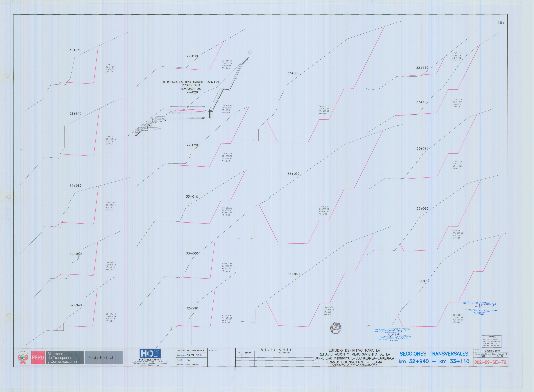Click the section label 33+000

(x=192, y=253)
